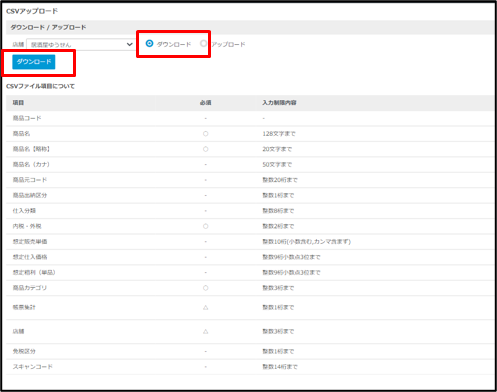Click the 仕入分類 row label
The image size is (497, 392).
pyautogui.click(x=24, y=211)
